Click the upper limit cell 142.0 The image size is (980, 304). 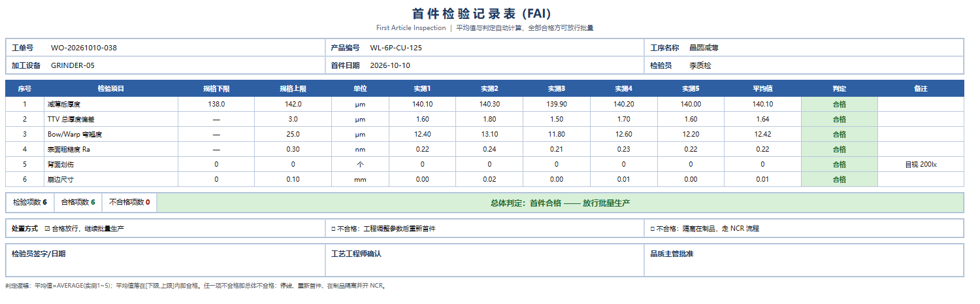[293, 104]
